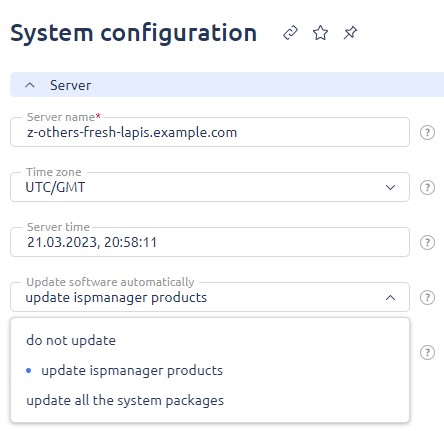Click the Server section header label
The width and height of the screenshot is (444, 431).
click(70, 85)
